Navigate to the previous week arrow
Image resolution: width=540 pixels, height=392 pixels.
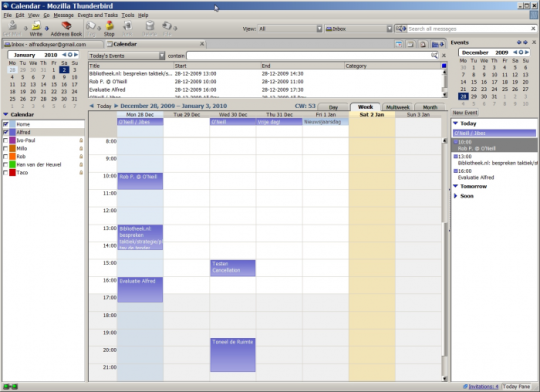tap(92, 106)
